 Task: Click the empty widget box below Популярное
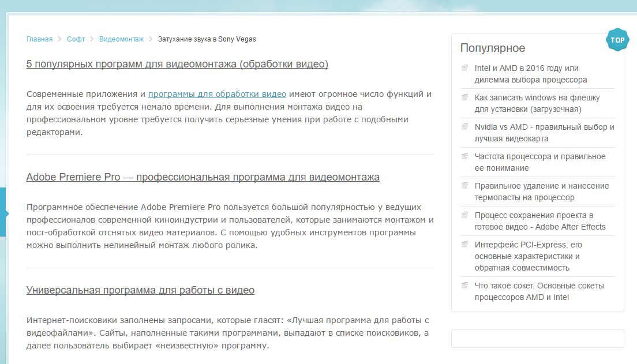pyautogui.click(x=538, y=339)
